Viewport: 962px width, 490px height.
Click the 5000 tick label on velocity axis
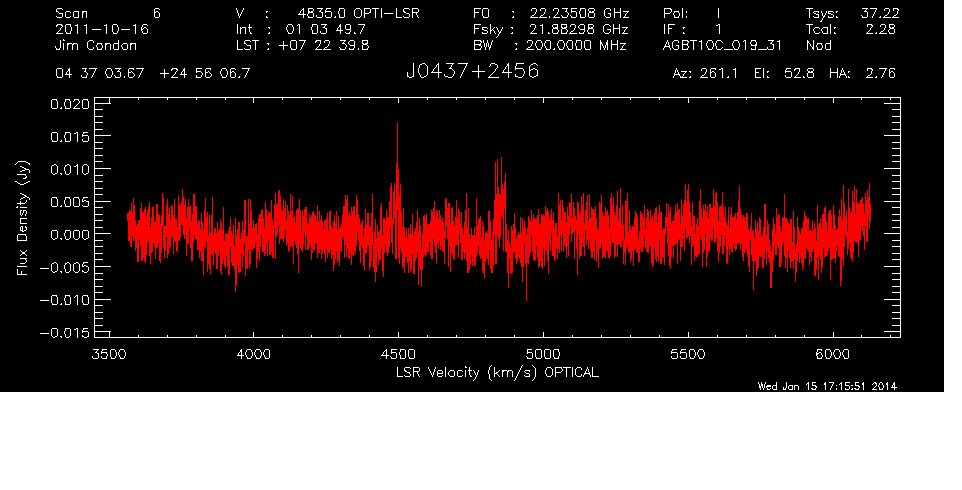(542, 354)
